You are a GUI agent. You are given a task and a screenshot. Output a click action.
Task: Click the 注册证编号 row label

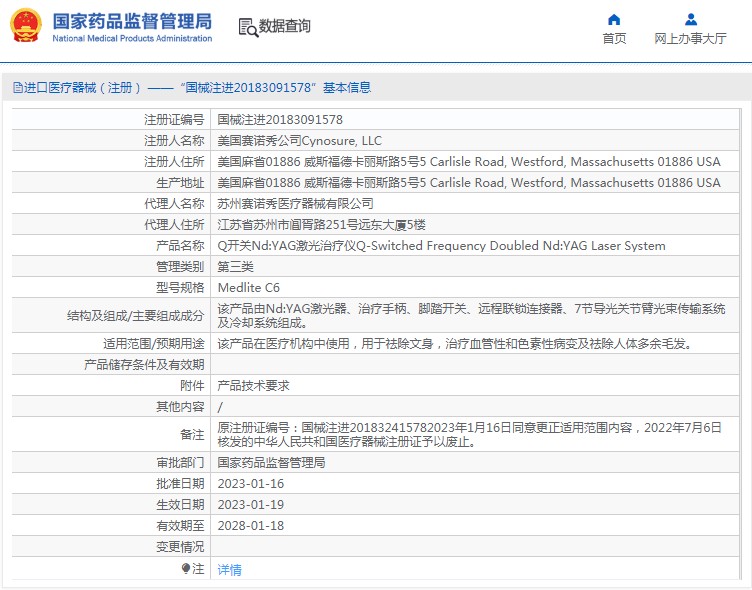click(174, 119)
